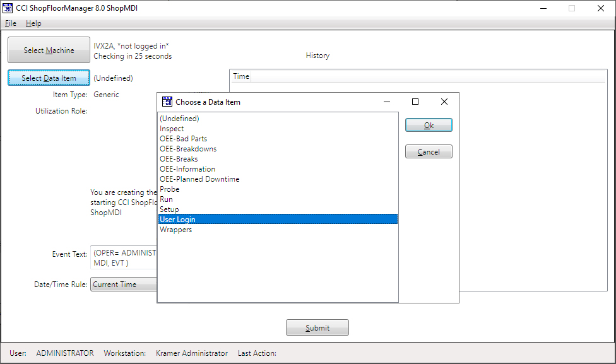This screenshot has height=364, width=616.
Task: Select OEE-Breakdowns in the list
Action: click(x=278, y=149)
